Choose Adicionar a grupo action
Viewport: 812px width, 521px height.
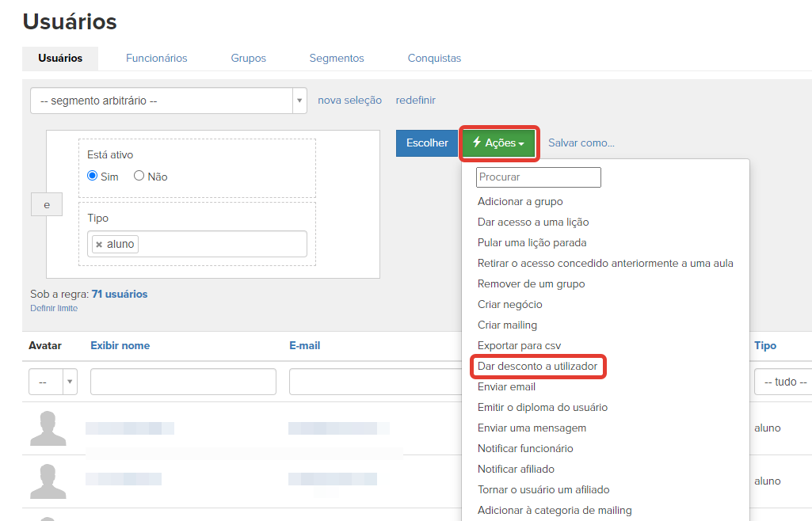click(x=520, y=201)
